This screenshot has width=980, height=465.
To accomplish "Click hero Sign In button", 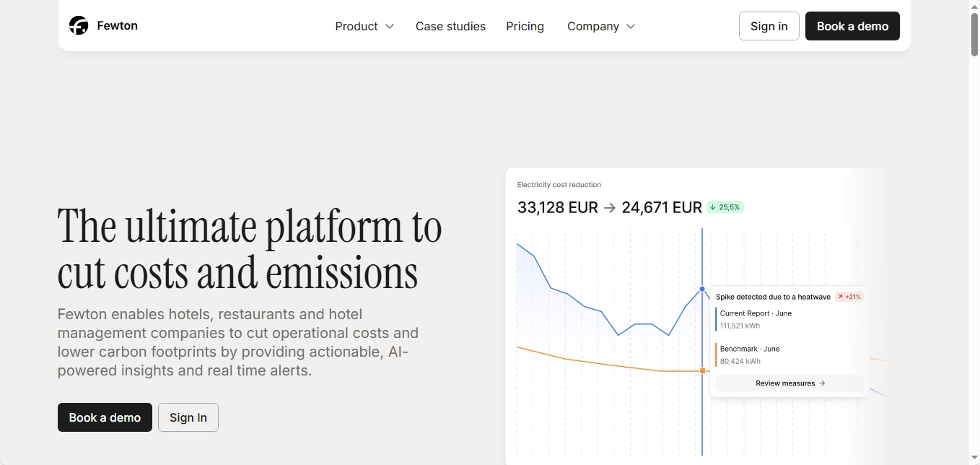I will coord(188,417).
